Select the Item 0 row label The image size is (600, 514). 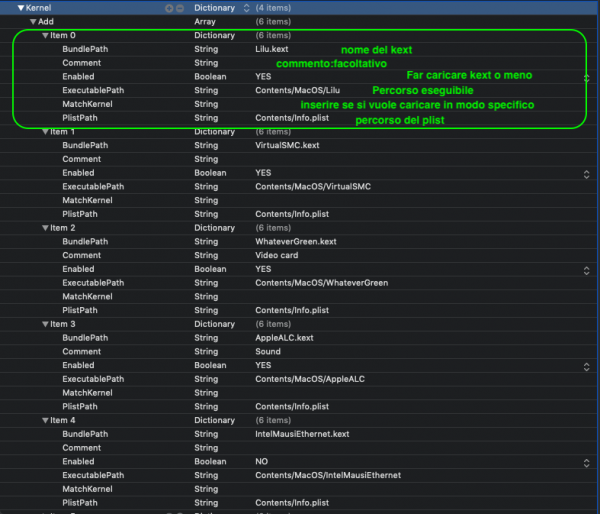point(63,36)
